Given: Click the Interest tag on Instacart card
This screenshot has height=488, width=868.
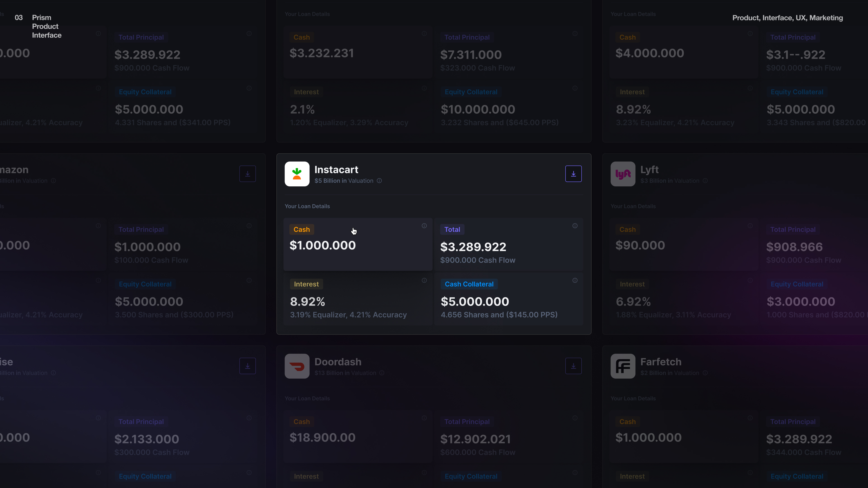Looking at the screenshot, I should click(306, 284).
